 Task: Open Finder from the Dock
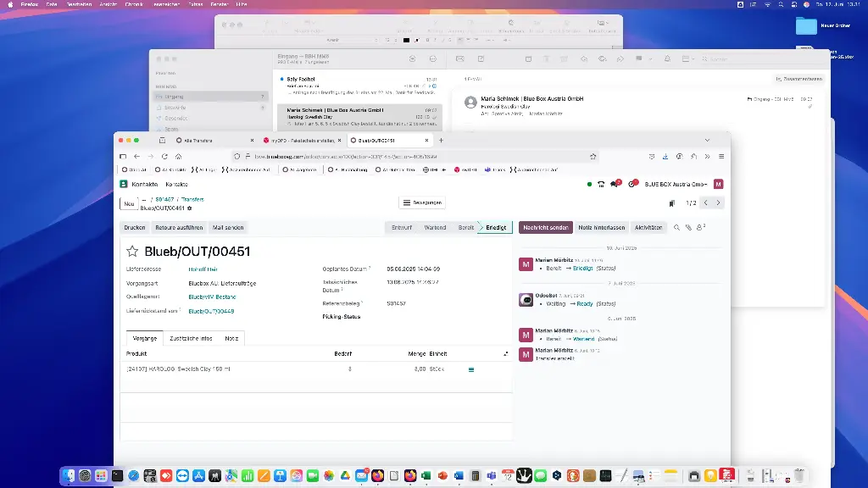tap(69, 475)
